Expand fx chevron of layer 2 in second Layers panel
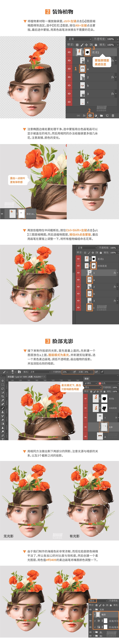 (117, 287)
